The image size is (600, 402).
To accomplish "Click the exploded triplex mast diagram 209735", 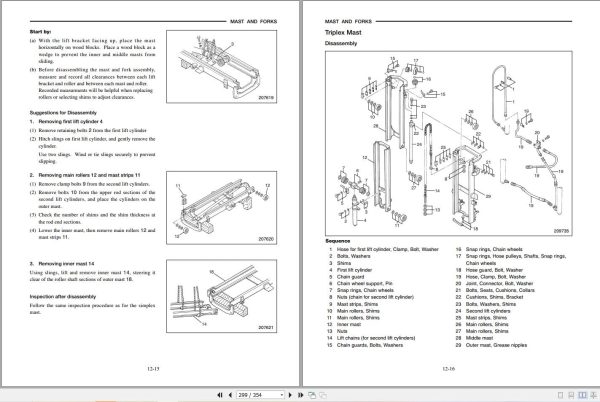I will point(448,143).
